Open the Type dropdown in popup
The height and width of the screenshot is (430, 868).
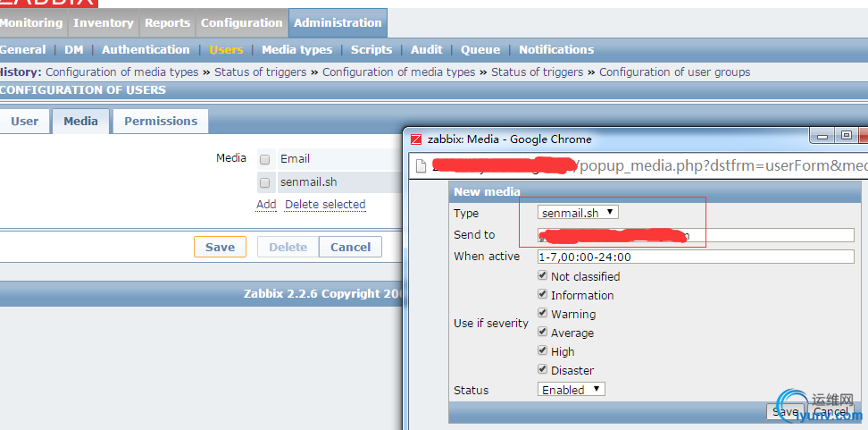click(x=578, y=212)
